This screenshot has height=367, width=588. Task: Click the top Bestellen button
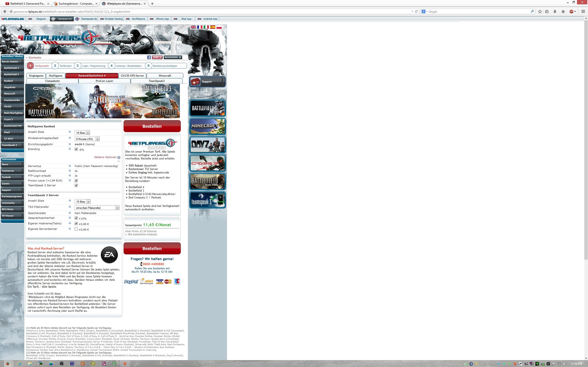152,126
